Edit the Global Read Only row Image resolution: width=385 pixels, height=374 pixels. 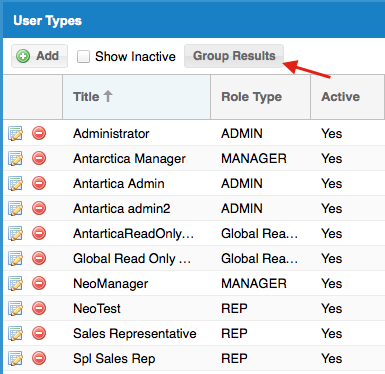coord(15,259)
